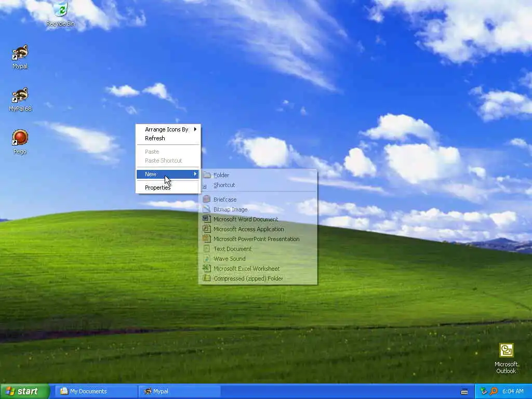Viewport: 532px width, 399px height.
Task: Click the 6:04 AM taskbar clock
Action: pyautogui.click(x=513, y=391)
